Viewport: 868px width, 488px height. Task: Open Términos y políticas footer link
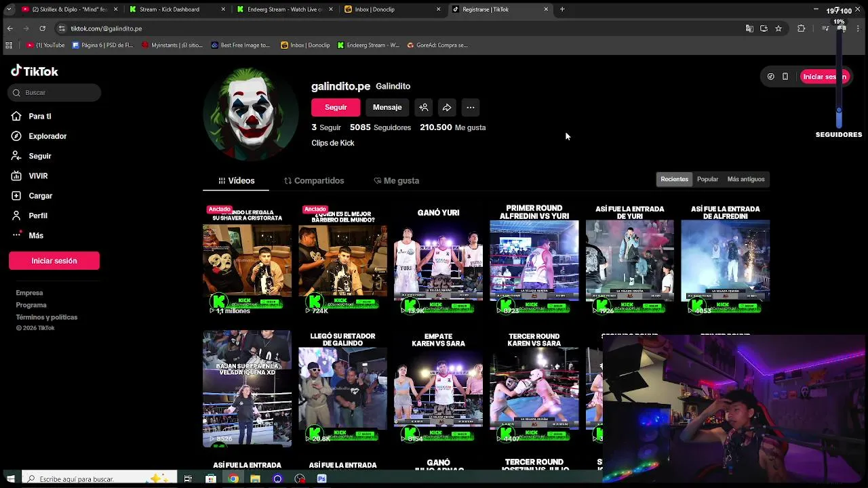pyautogui.click(x=47, y=317)
